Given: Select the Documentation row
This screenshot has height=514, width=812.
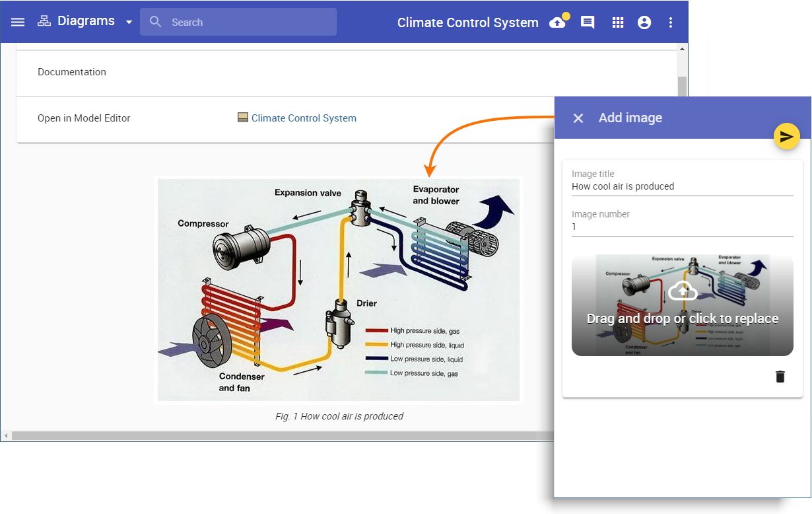Looking at the screenshot, I should (x=72, y=72).
